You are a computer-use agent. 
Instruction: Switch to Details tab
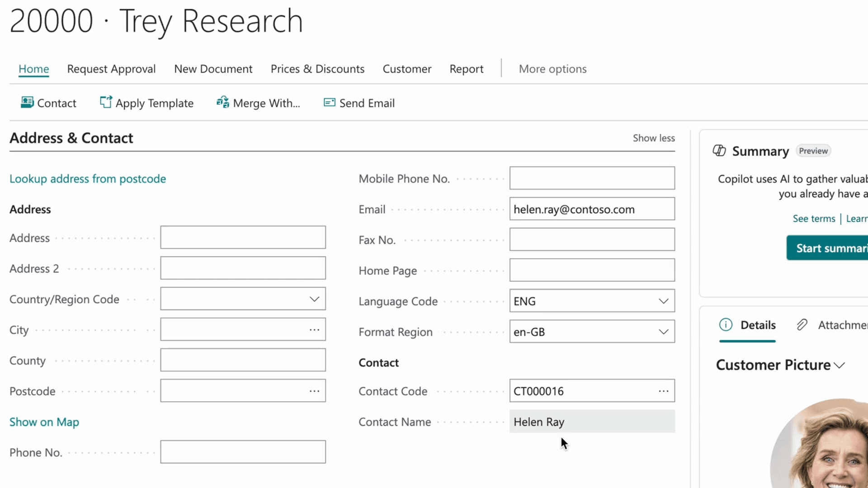748,325
